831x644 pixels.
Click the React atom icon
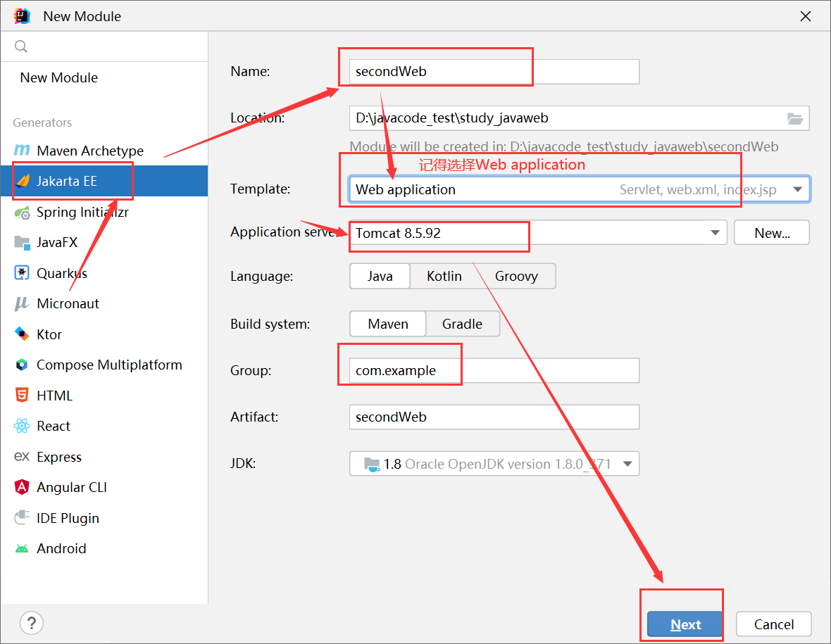(x=22, y=426)
